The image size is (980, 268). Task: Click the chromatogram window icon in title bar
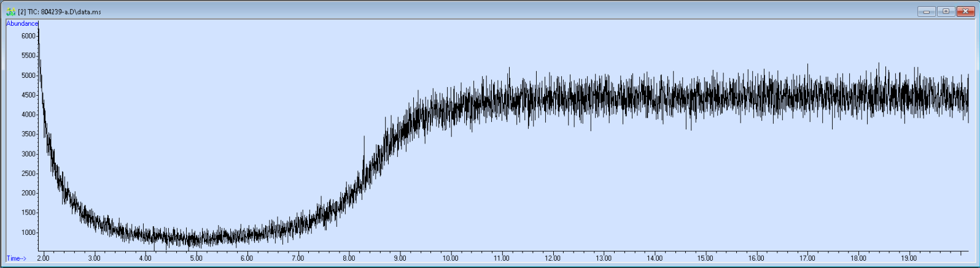point(10,12)
